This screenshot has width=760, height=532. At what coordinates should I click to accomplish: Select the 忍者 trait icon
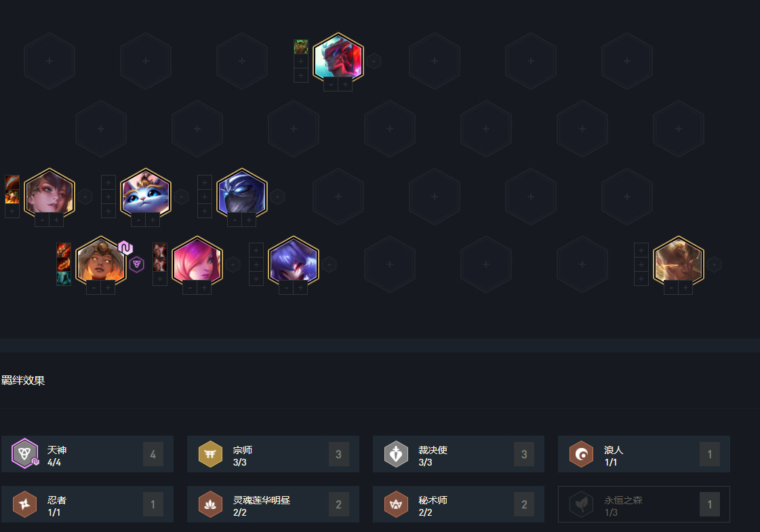[x=24, y=504]
